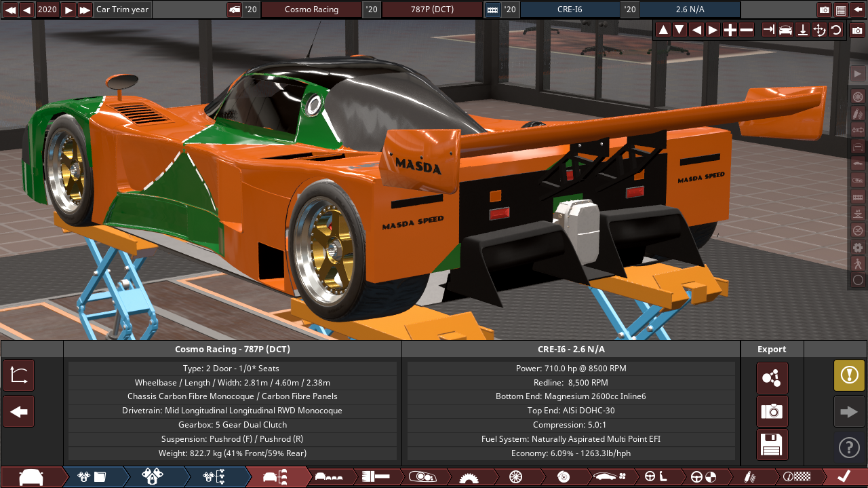This screenshot has height=488, width=868.
Task: Open warnings with yellow exclamation button
Action: pyautogui.click(x=849, y=375)
